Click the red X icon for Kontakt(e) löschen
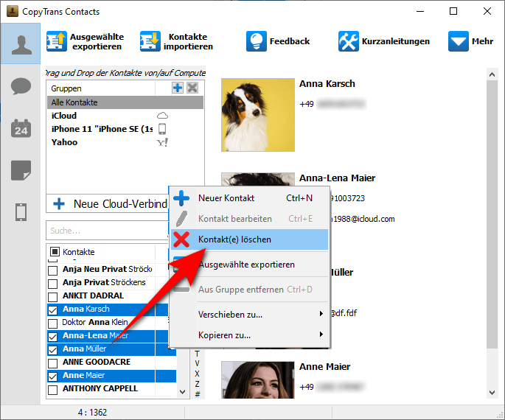Viewport: 505px width, 420px height. click(x=181, y=239)
